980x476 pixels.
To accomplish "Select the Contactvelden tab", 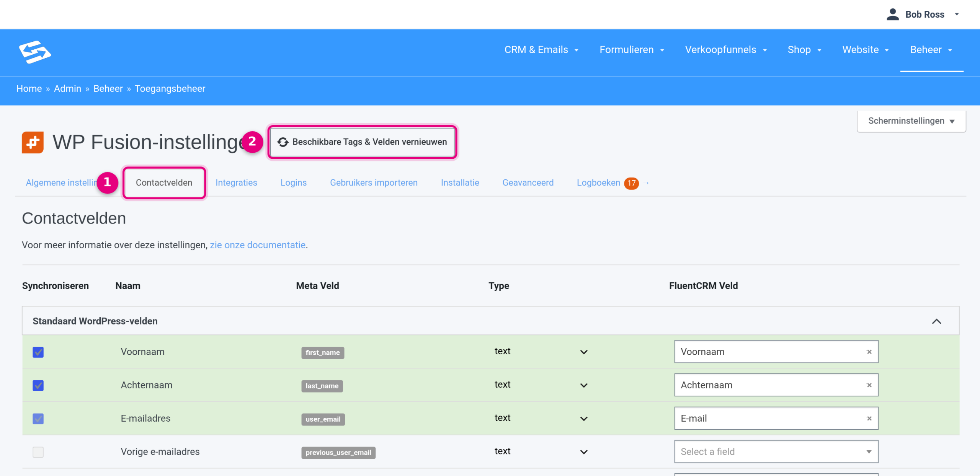I will pos(164,183).
